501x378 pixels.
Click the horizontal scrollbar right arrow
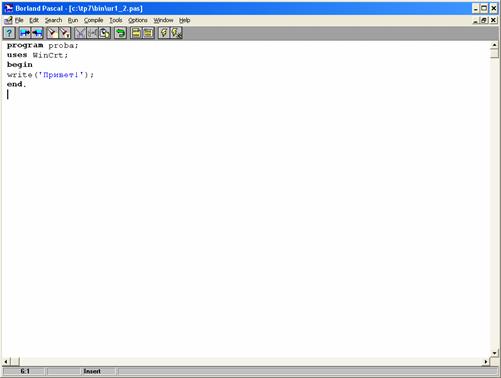coord(486,362)
